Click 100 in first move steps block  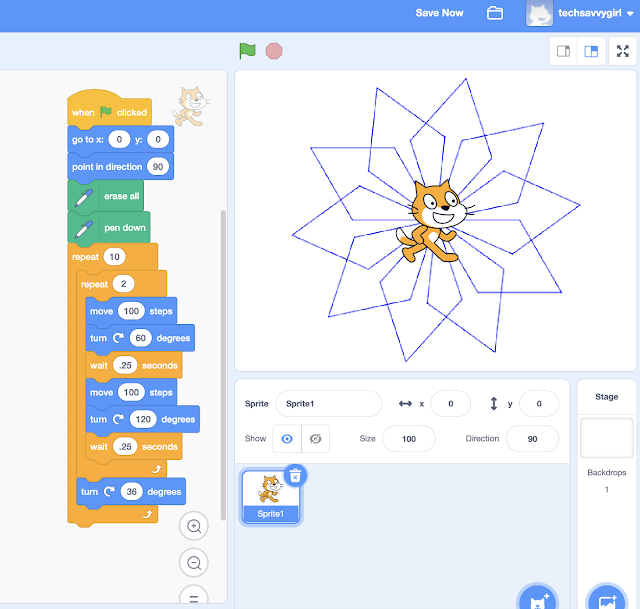(131, 311)
